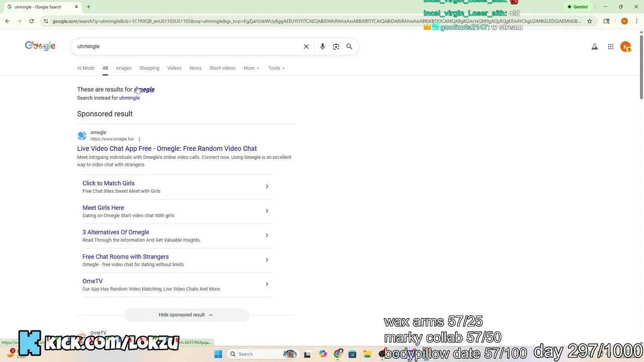Screen dimensions: 644x362
Task: Select the All results tab
Action: coord(105,68)
